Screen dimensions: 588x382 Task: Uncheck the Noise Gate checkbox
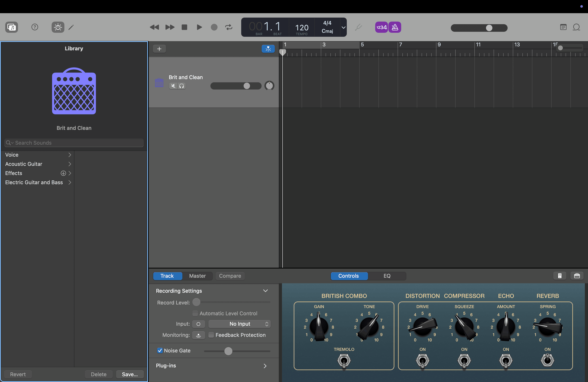(x=160, y=350)
